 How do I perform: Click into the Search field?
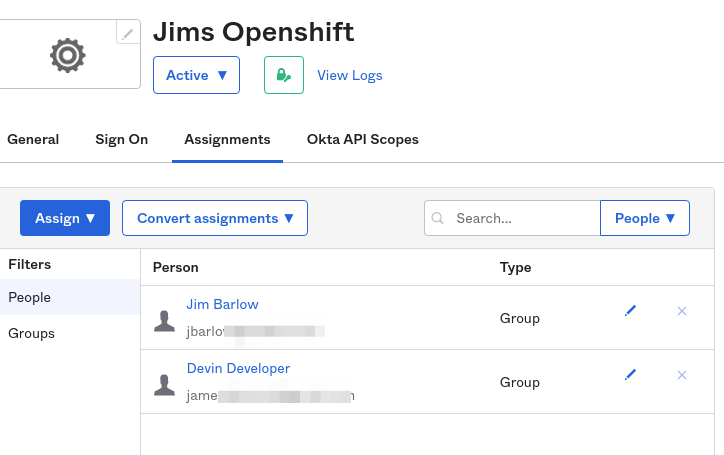point(513,218)
